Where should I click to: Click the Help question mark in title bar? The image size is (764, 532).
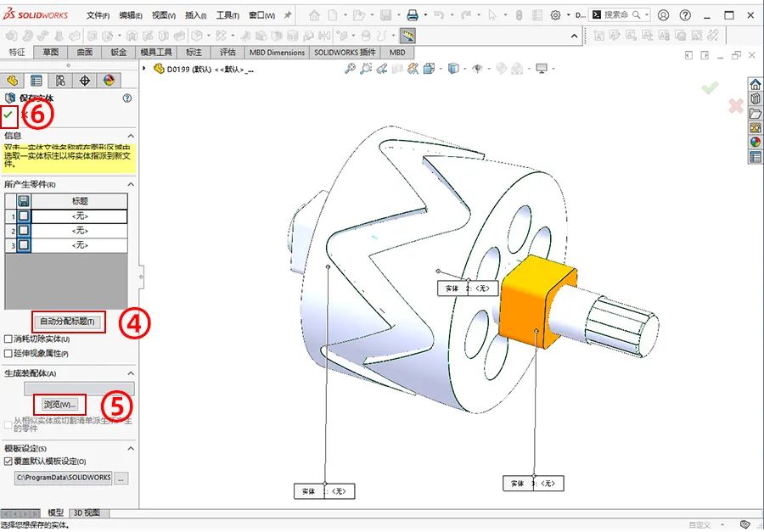pyautogui.click(x=685, y=15)
